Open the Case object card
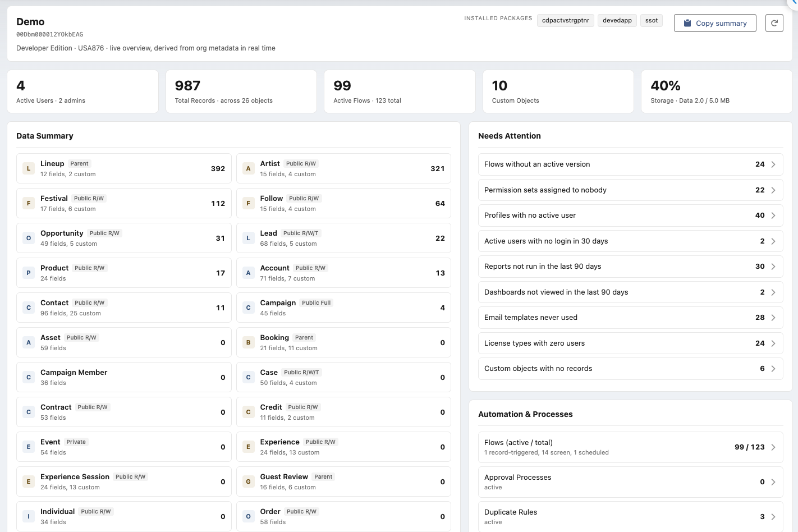 click(x=343, y=377)
